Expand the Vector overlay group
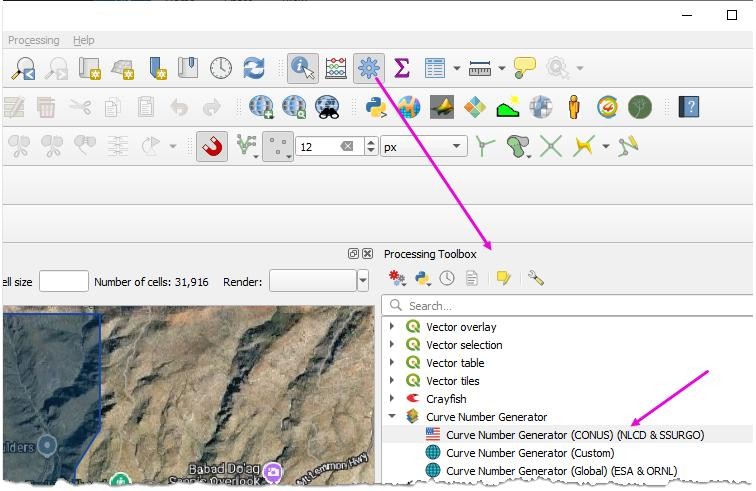756x491 pixels. pyautogui.click(x=392, y=327)
